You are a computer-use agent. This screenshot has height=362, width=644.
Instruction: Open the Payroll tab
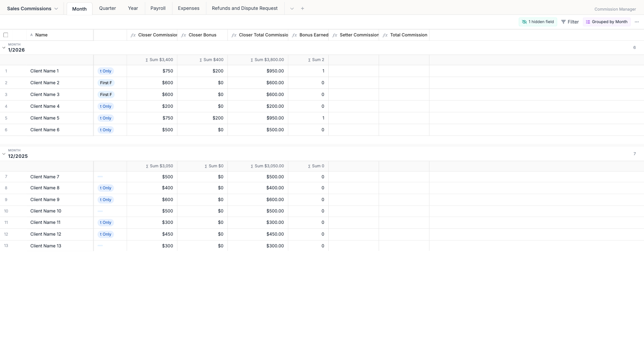(158, 8)
